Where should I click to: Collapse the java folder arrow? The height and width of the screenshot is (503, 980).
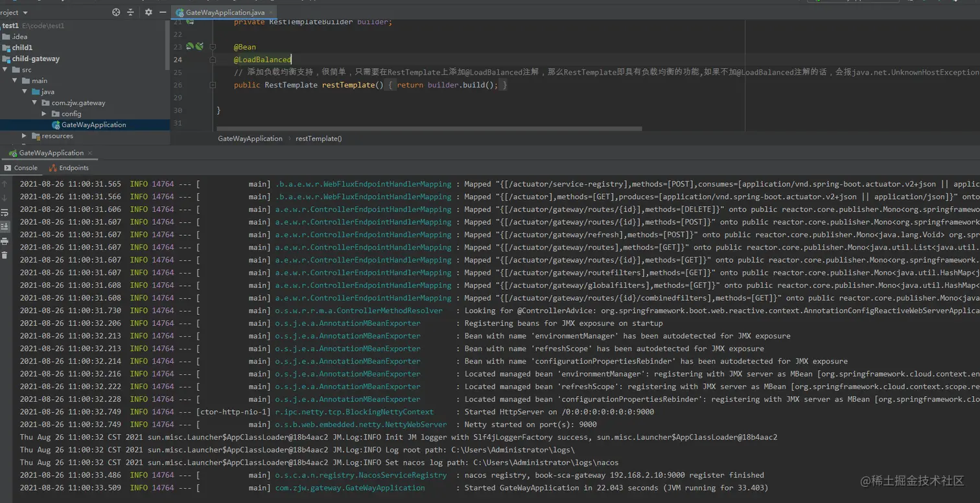pos(25,91)
